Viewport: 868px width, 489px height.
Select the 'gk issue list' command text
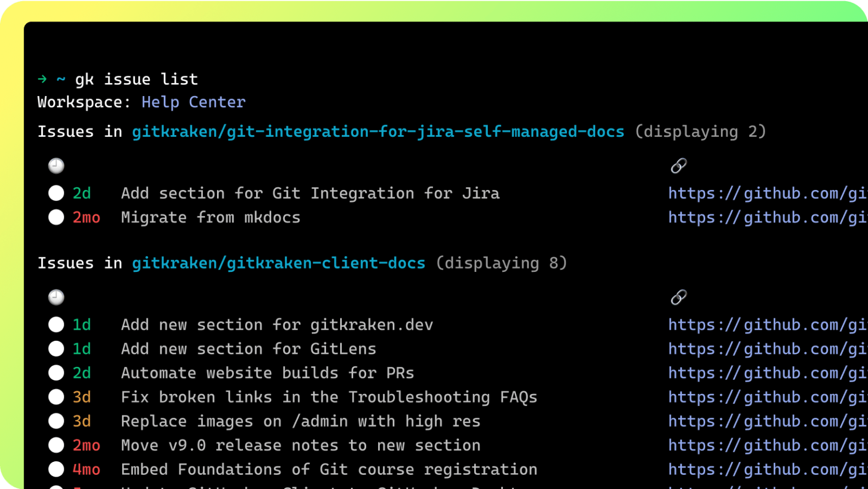click(137, 79)
